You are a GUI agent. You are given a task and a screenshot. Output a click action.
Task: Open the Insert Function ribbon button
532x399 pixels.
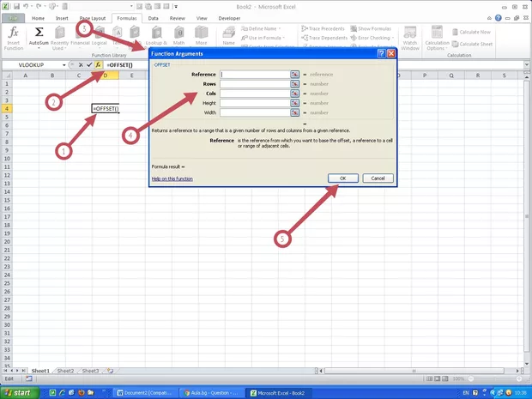14,38
